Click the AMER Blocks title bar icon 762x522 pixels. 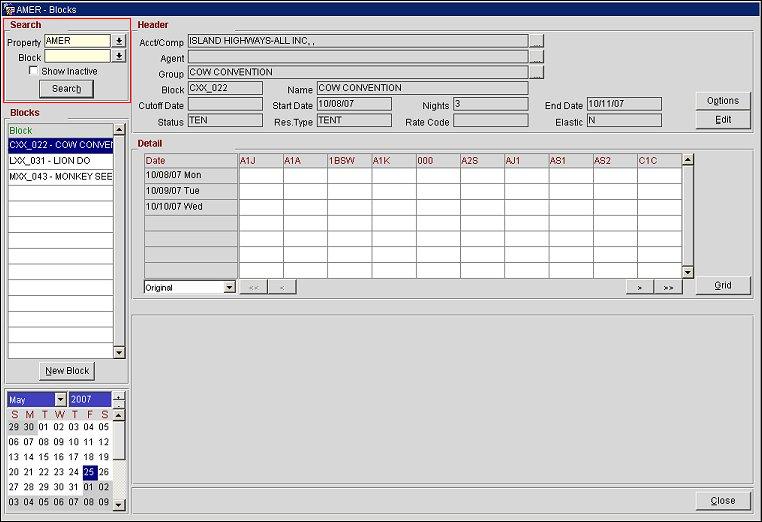click(x=9, y=9)
